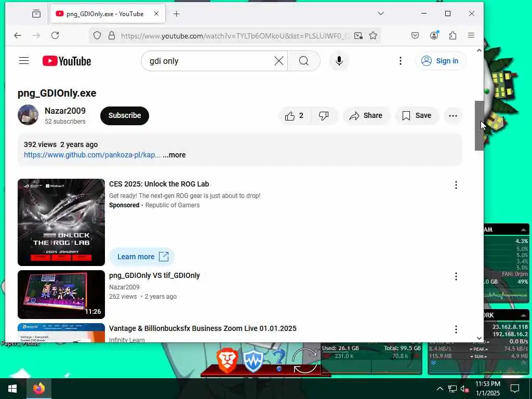Viewport: 532px width, 399px height.
Task: Save video to a playlist
Action: click(417, 116)
